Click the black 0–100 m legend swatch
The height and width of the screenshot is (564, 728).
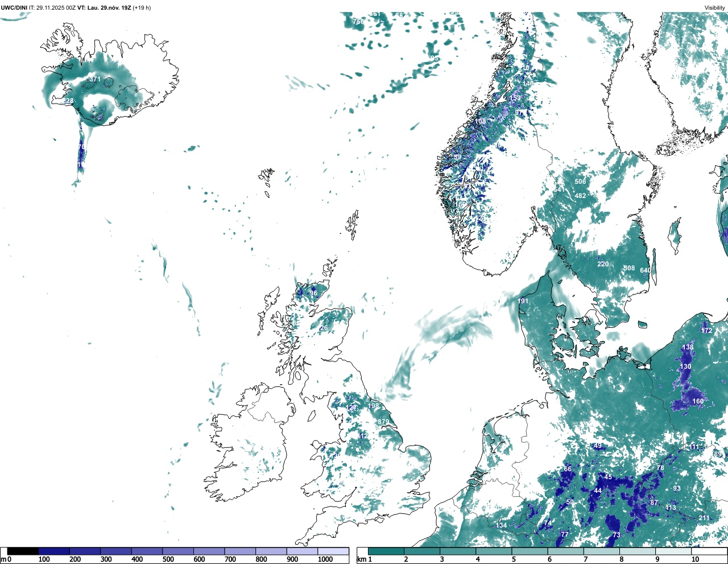[23, 551]
